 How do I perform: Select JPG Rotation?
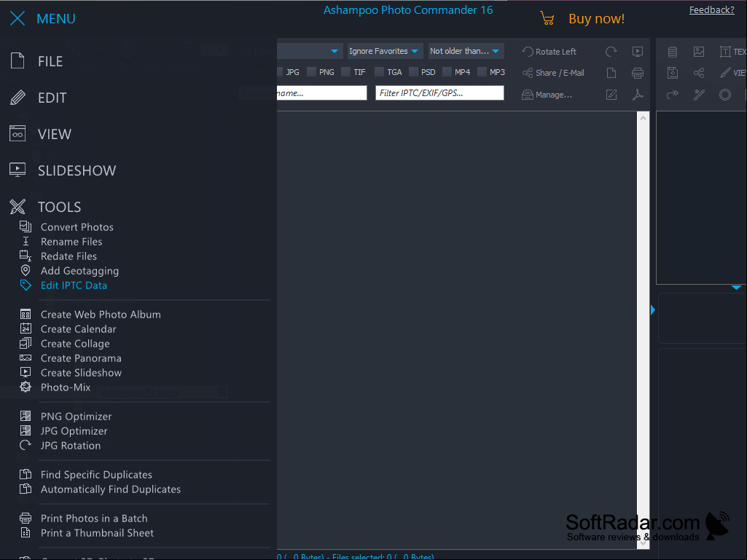click(71, 446)
